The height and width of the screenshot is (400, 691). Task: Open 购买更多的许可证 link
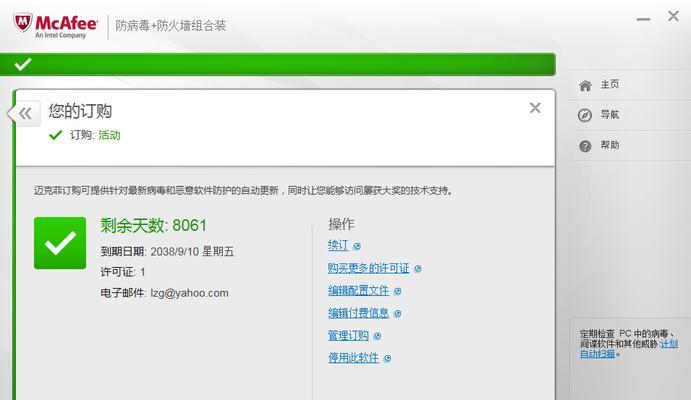point(368,268)
